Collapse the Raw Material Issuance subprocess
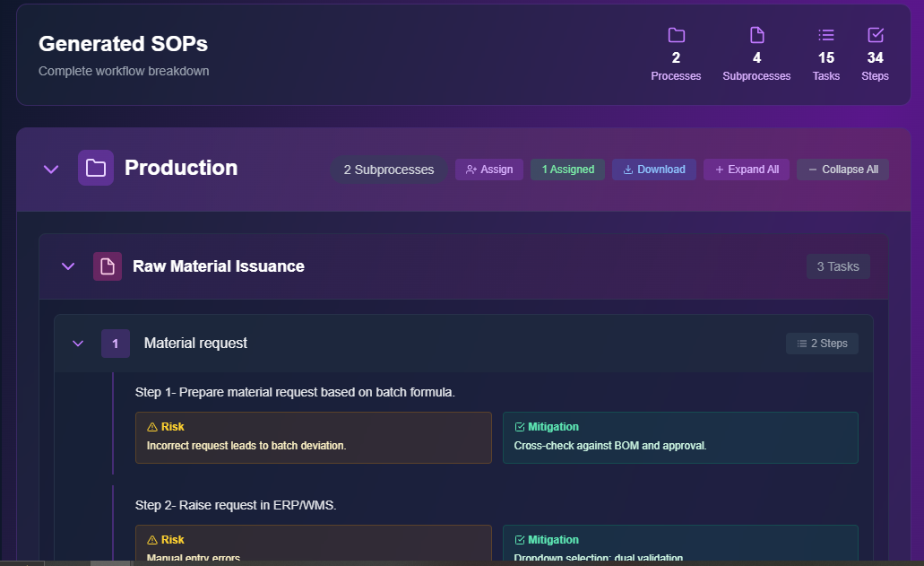This screenshot has width=924, height=566. (x=68, y=266)
